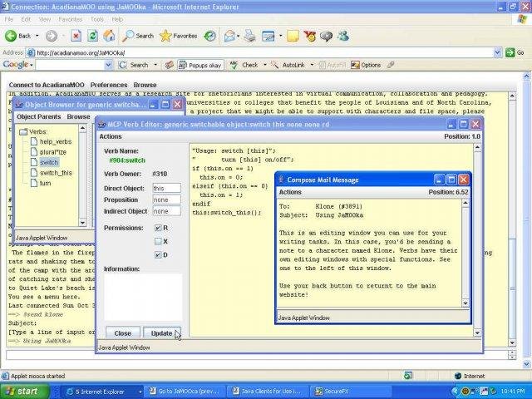Screen dimensions: 532x399
Task: Click scroll down arrow in Compose Mail window
Action: [x=465, y=303]
